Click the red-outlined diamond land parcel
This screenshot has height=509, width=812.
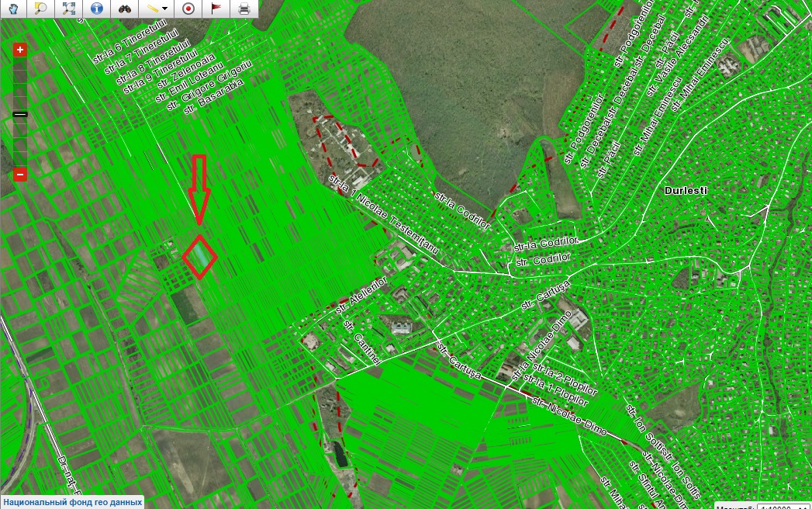(199, 256)
